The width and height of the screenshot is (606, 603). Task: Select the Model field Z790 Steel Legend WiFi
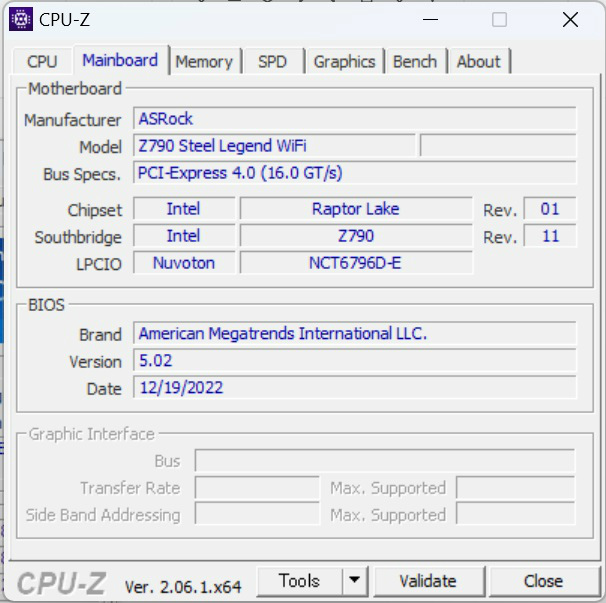(x=274, y=146)
